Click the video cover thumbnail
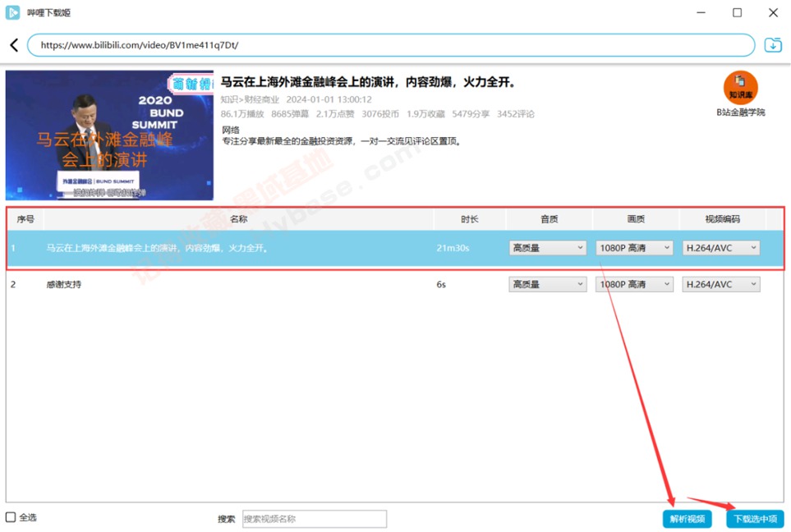The image size is (791, 532). tap(109, 135)
